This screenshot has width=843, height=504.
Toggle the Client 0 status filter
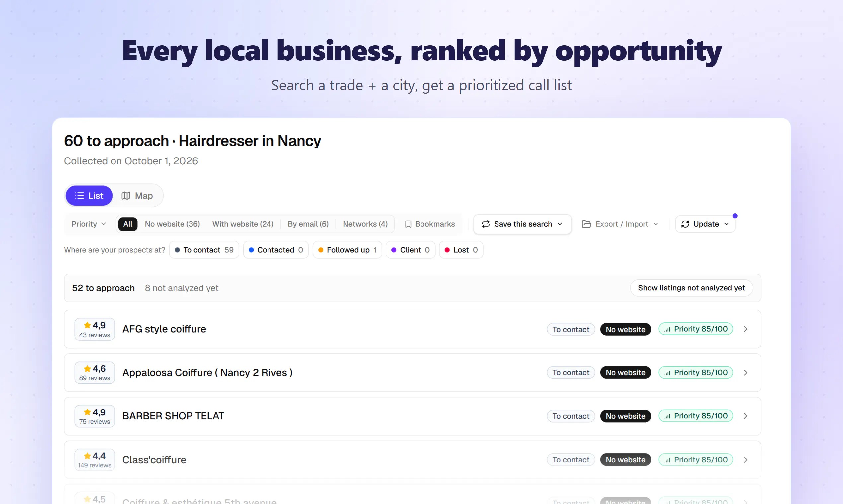tap(411, 250)
